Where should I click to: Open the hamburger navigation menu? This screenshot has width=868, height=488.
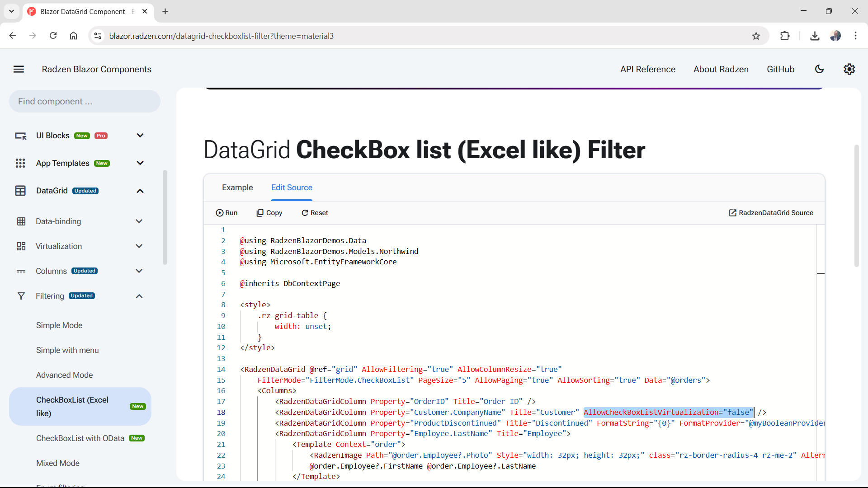coord(19,69)
